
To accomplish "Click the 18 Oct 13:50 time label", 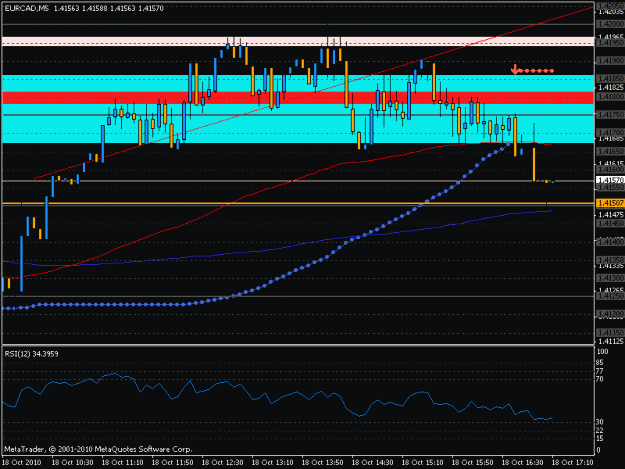I will pyautogui.click(x=322, y=463).
